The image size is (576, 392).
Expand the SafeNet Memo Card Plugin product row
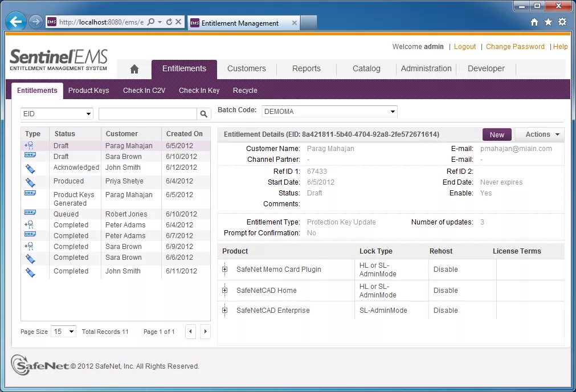(225, 269)
